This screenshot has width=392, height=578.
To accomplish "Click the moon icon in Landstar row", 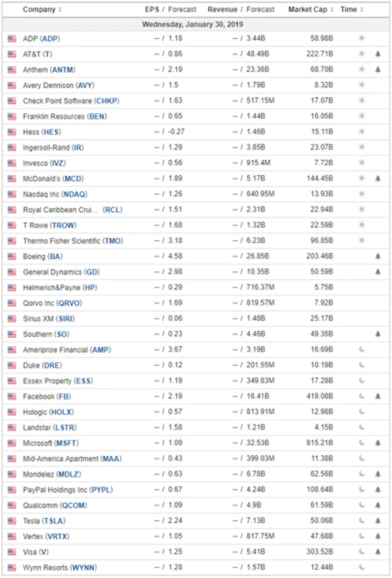I will tap(361, 427).
